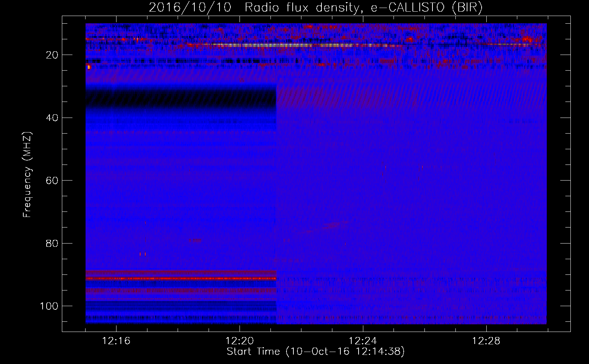Screen dimensions: 589x364
Task: Click the 12:20 time axis label
Action: point(240,341)
